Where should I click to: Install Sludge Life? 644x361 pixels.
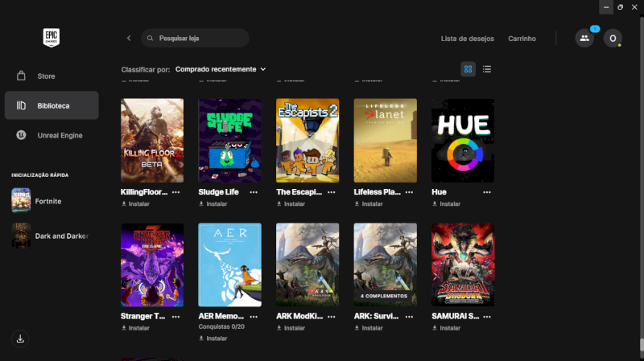pos(213,204)
